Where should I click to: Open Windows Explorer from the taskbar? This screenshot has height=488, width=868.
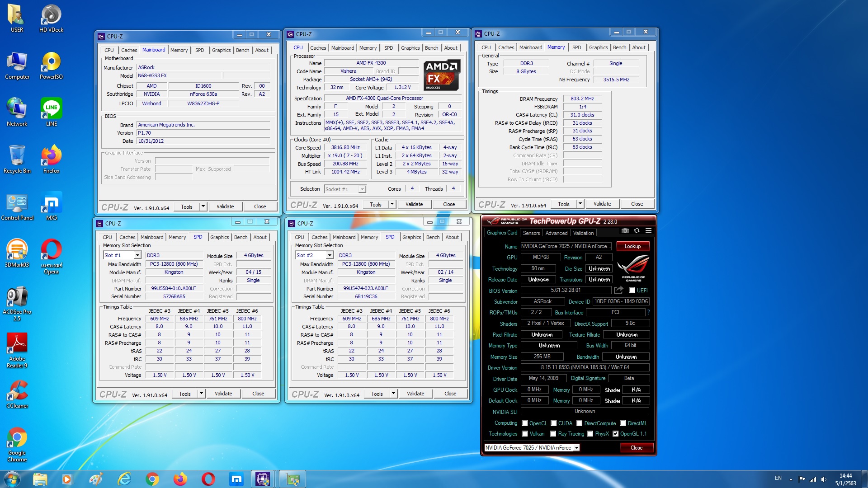(40, 479)
